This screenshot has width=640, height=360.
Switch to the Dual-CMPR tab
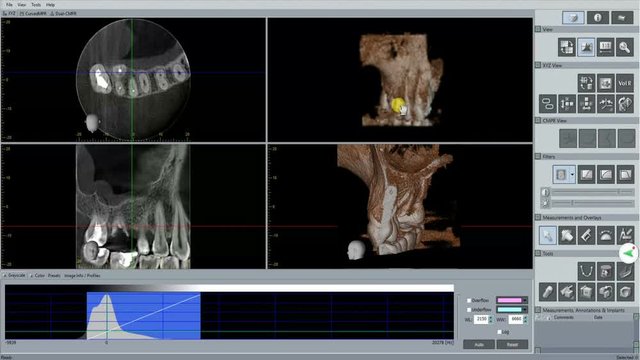[x=63, y=13]
